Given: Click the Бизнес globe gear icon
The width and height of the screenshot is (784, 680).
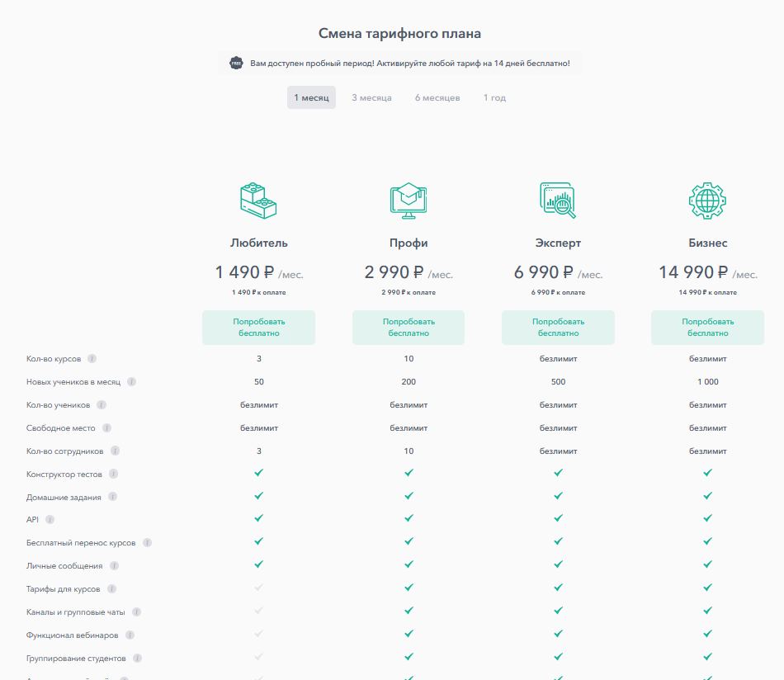Looking at the screenshot, I should coord(707,201).
